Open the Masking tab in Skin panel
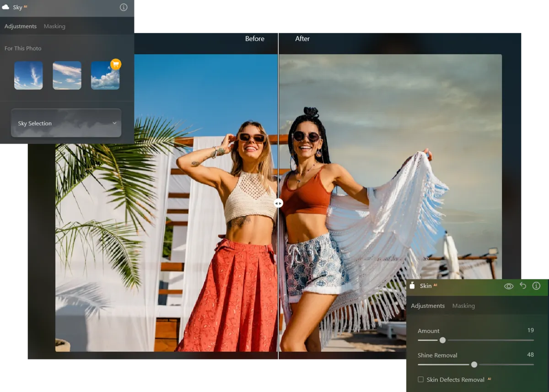549x392 pixels. [x=463, y=306]
